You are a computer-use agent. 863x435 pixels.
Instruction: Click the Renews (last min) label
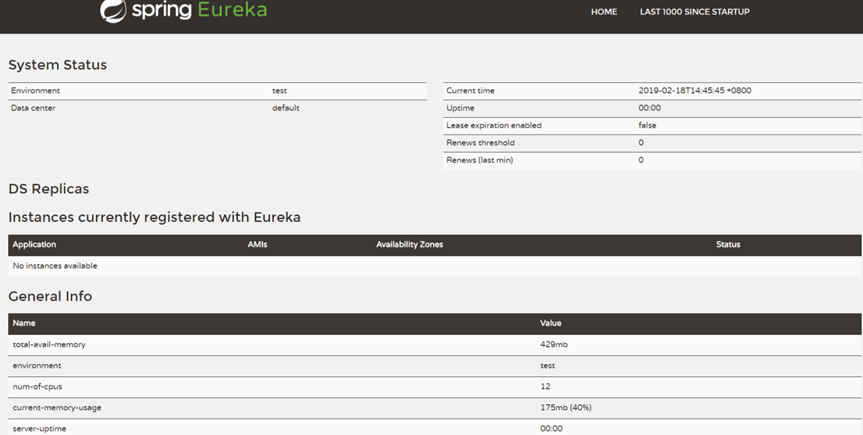pos(479,160)
